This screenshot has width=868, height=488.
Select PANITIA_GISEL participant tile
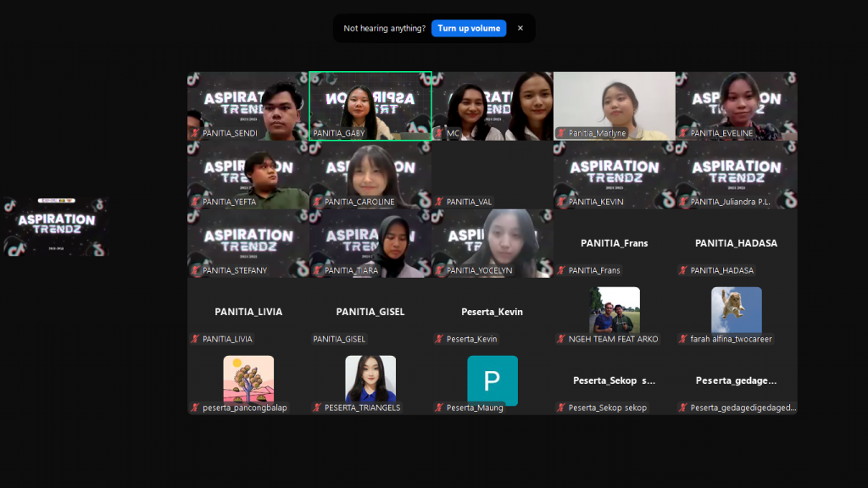click(370, 312)
